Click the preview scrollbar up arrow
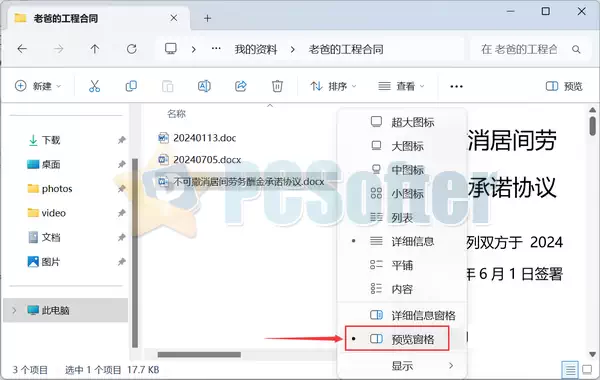This screenshot has height=380, width=600. pyautogui.click(x=592, y=110)
